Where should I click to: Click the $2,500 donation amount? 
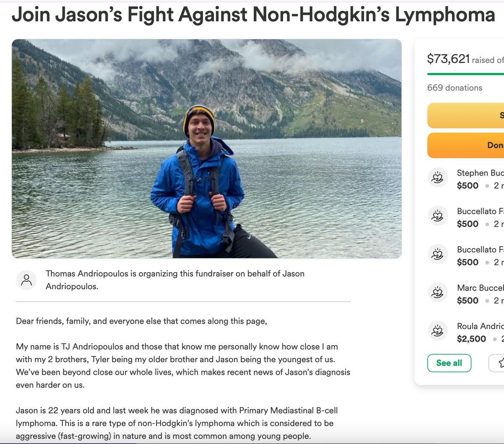click(x=471, y=339)
